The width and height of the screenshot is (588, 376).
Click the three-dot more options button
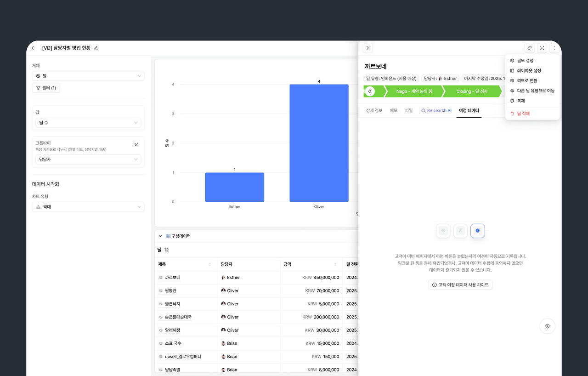pos(554,48)
